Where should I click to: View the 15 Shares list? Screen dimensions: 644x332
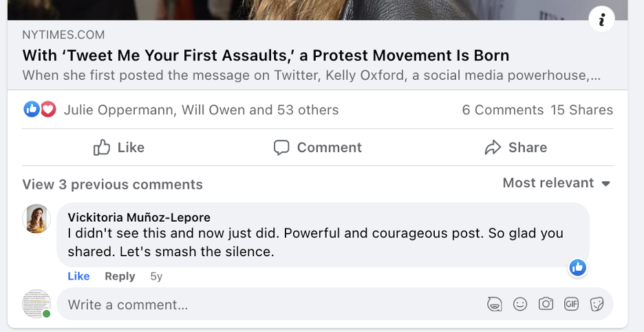pyautogui.click(x=581, y=110)
